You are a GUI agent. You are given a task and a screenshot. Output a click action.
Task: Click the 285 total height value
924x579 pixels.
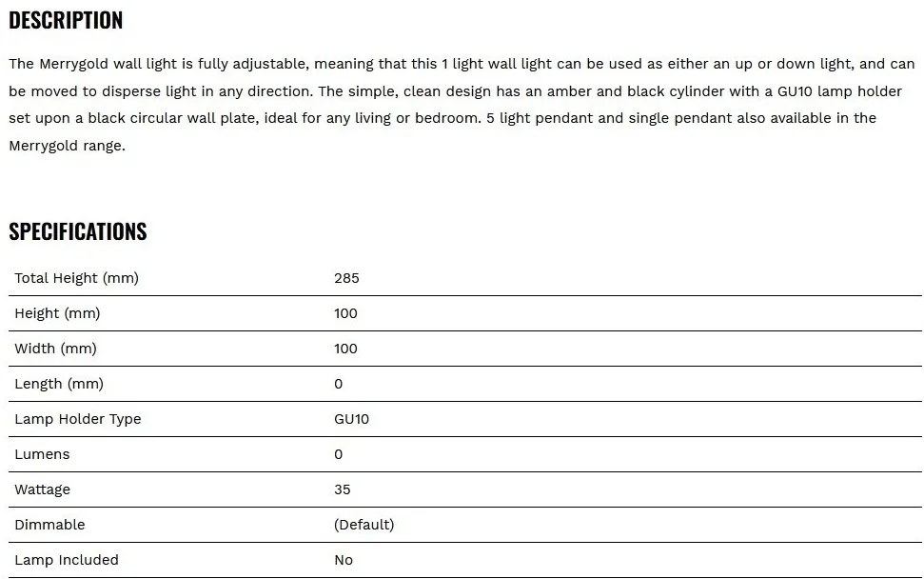(x=346, y=278)
